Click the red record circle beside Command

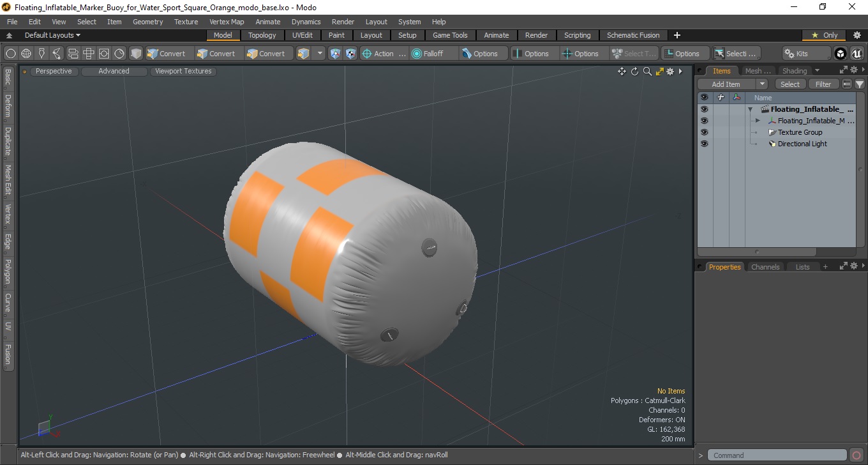[857, 455]
